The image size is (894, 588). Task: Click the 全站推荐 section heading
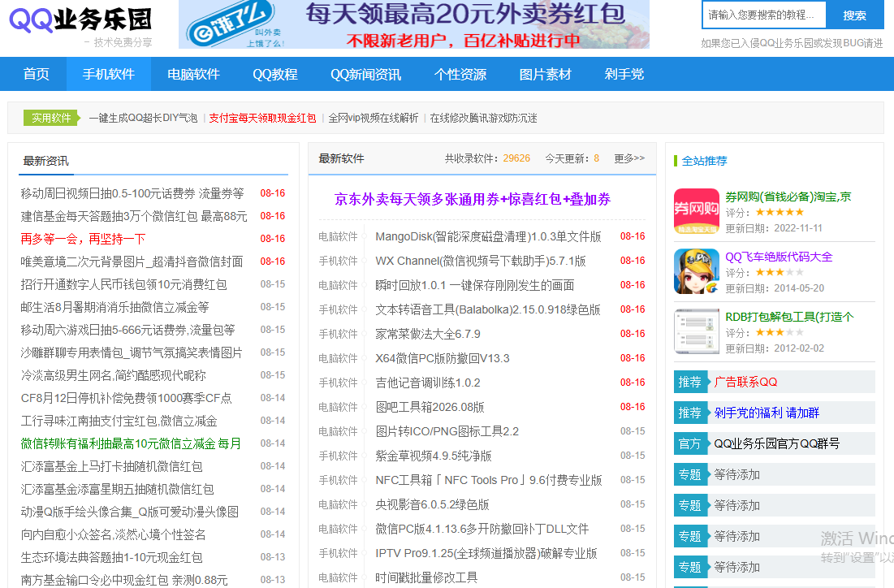point(704,161)
